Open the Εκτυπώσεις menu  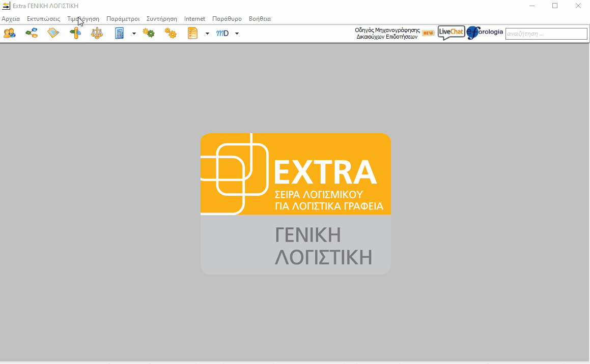(43, 19)
